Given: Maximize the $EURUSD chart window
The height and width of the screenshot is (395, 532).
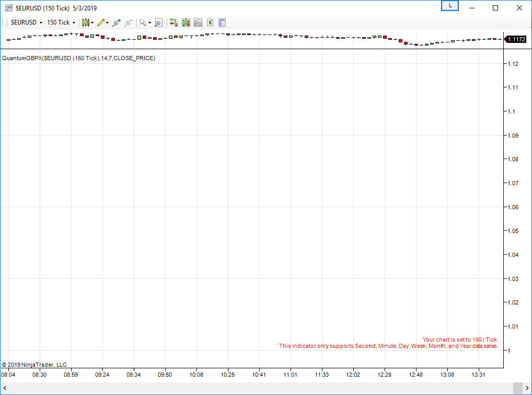Looking at the screenshot, I should click(x=495, y=8).
